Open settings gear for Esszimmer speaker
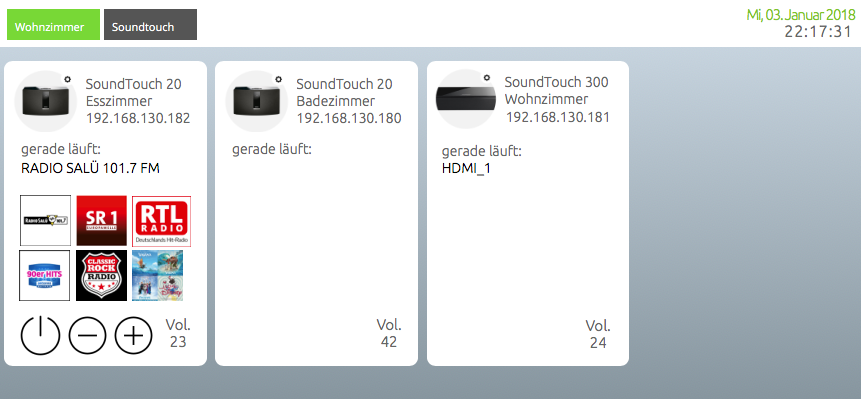861x399 pixels. (x=67, y=79)
